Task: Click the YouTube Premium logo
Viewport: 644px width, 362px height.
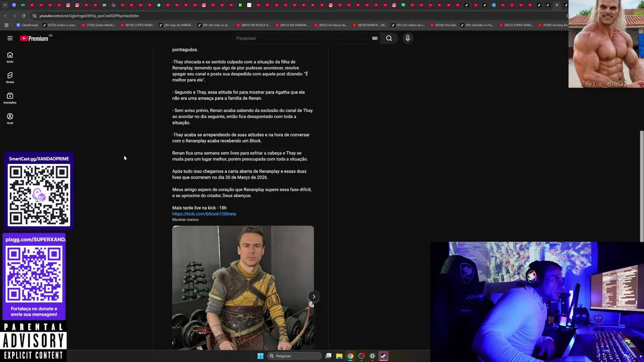Action: coord(35,38)
